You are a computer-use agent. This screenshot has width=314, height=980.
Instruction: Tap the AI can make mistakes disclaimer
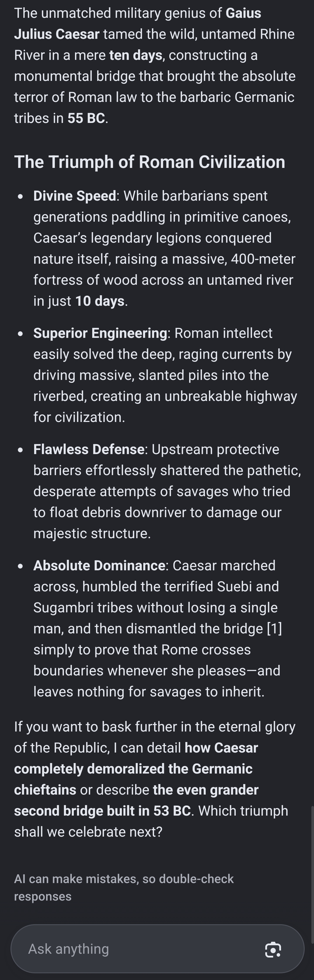[124, 887]
